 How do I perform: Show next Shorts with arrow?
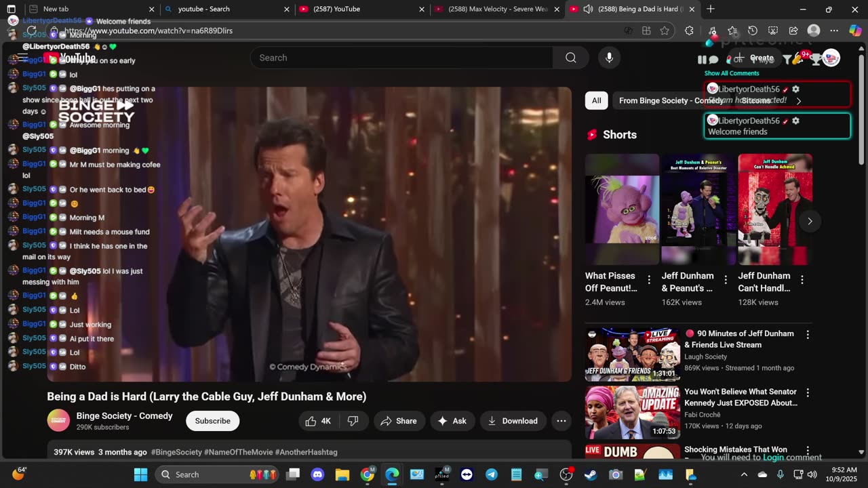(x=810, y=221)
